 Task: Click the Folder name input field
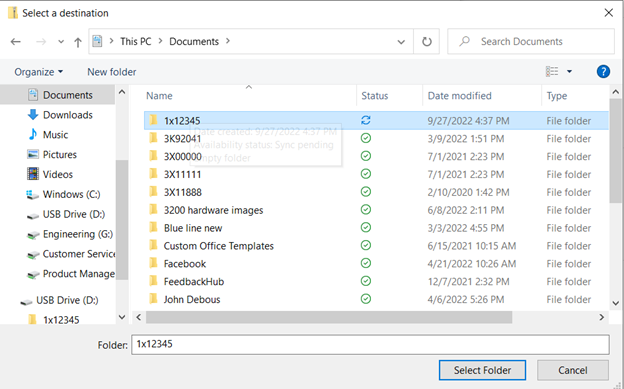(x=370, y=344)
